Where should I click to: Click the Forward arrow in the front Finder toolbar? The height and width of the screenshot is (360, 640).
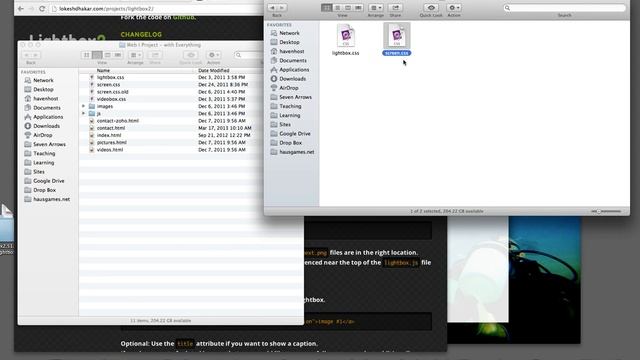[x=282, y=8]
